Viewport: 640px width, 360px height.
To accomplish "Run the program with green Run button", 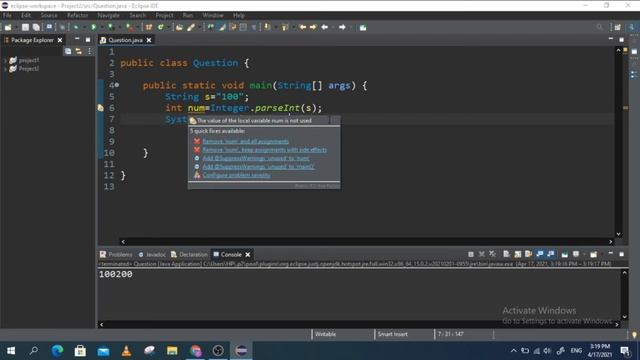I will (x=93, y=27).
